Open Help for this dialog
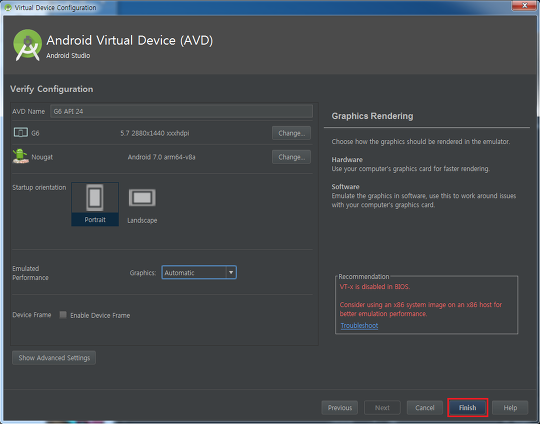 [x=510, y=408]
